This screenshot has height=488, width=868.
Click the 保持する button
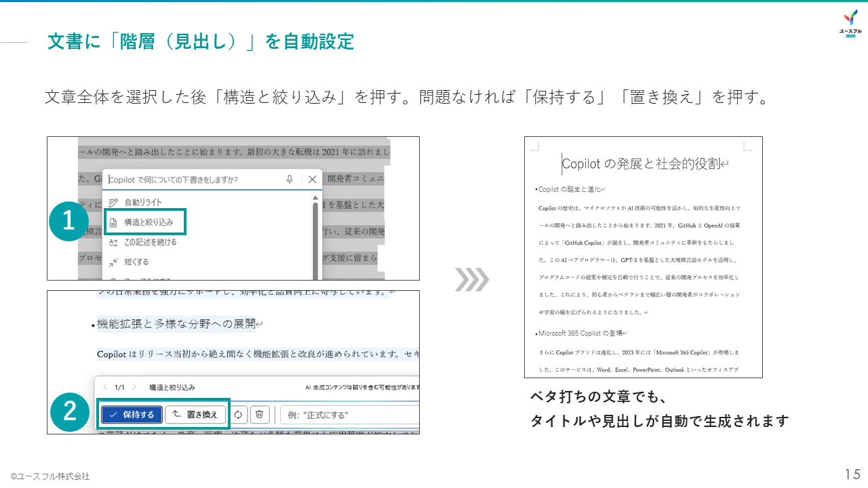tap(132, 415)
